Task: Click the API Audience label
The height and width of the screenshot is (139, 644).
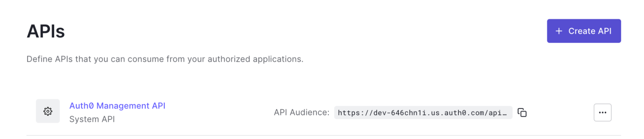Action: coord(302,112)
